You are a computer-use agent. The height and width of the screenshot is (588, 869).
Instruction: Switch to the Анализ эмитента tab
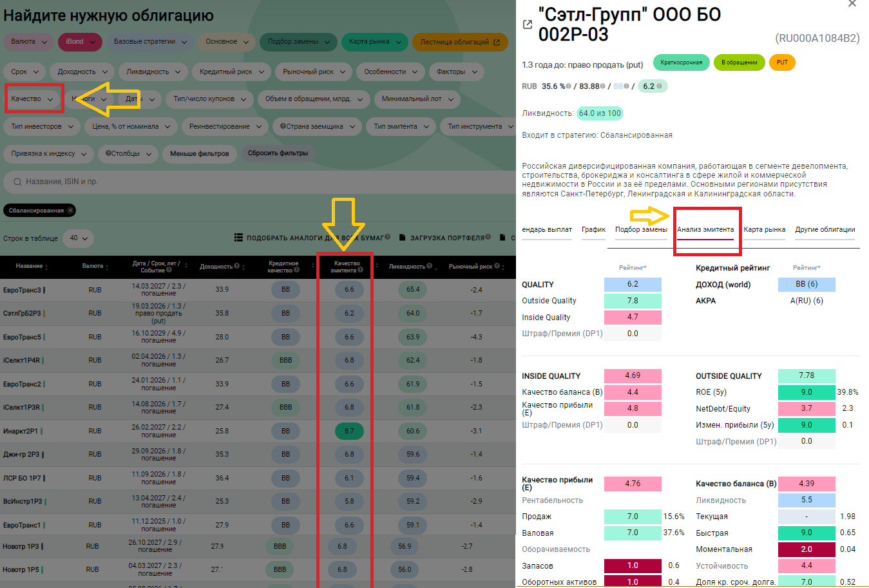[x=705, y=230]
